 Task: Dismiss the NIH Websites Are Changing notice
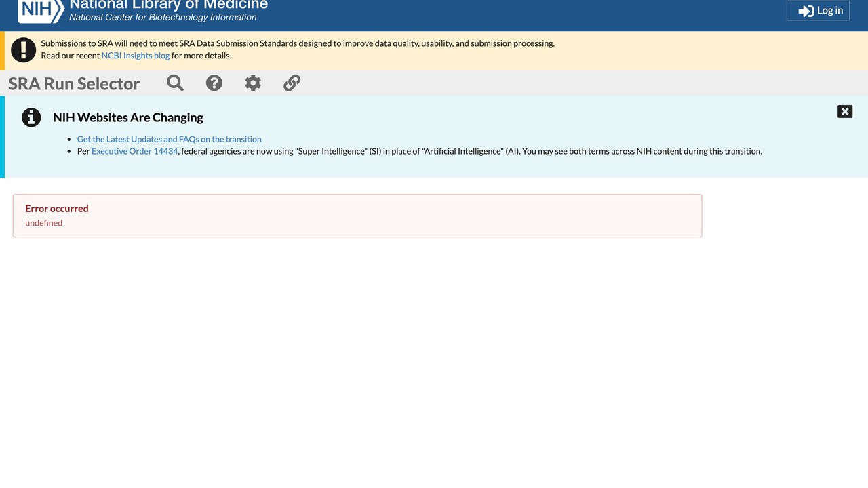[845, 111]
